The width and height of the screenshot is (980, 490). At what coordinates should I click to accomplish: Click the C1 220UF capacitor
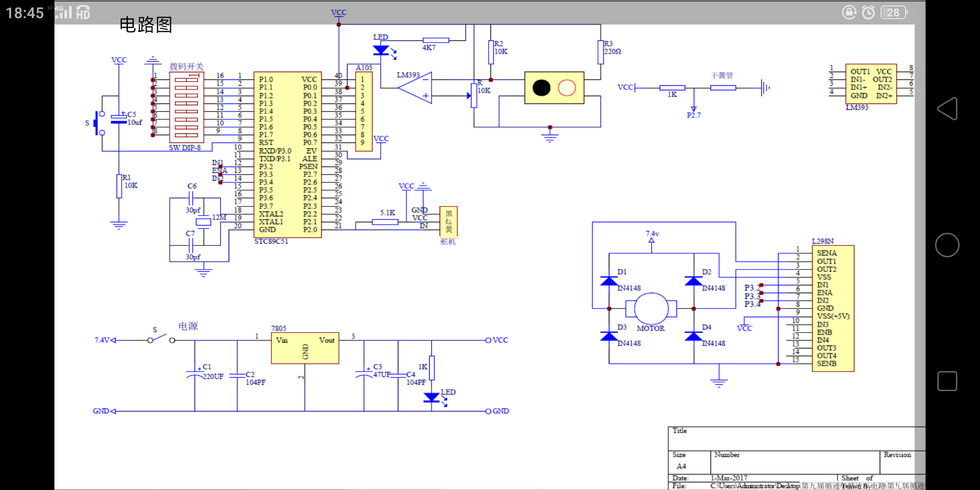coord(195,375)
